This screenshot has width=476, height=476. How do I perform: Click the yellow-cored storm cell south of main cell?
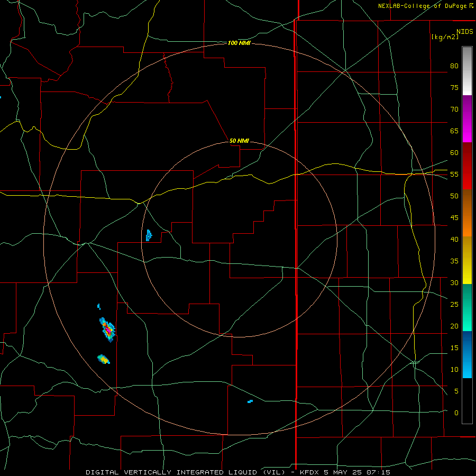pos(104,360)
